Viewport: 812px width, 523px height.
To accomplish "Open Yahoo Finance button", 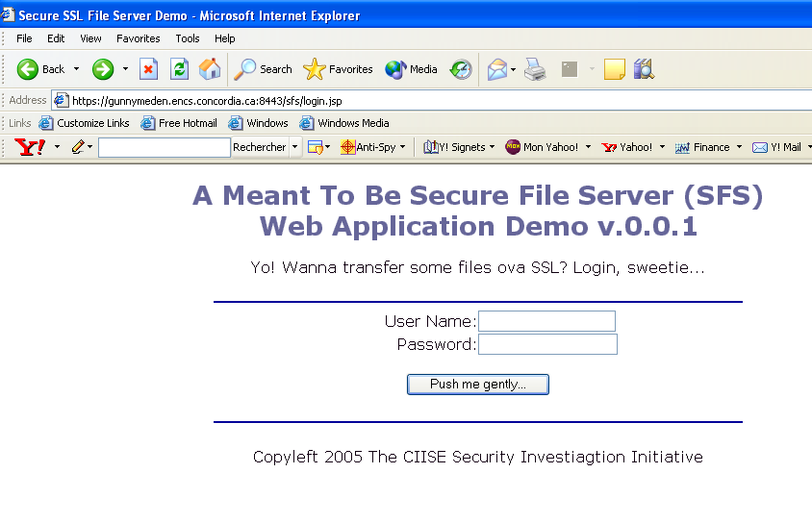I will (x=702, y=147).
